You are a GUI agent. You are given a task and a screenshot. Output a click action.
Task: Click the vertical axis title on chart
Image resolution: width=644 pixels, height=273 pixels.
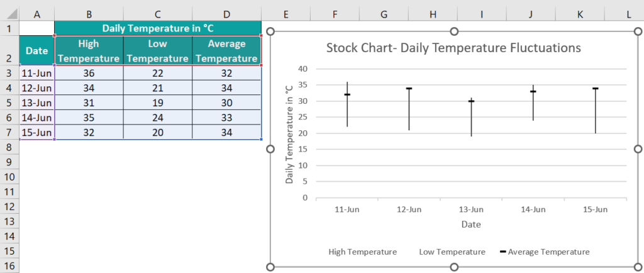tap(290, 133)
